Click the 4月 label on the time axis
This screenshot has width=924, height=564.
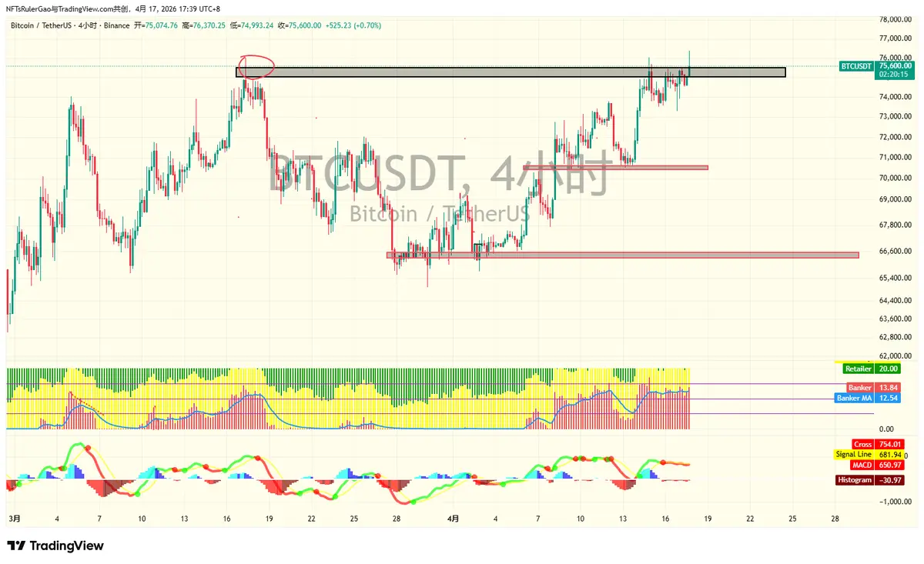pyautogui.click(x=453, y=519)
